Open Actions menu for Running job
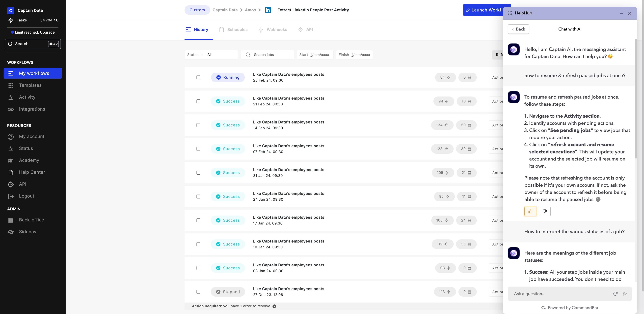 click(496, 77)
